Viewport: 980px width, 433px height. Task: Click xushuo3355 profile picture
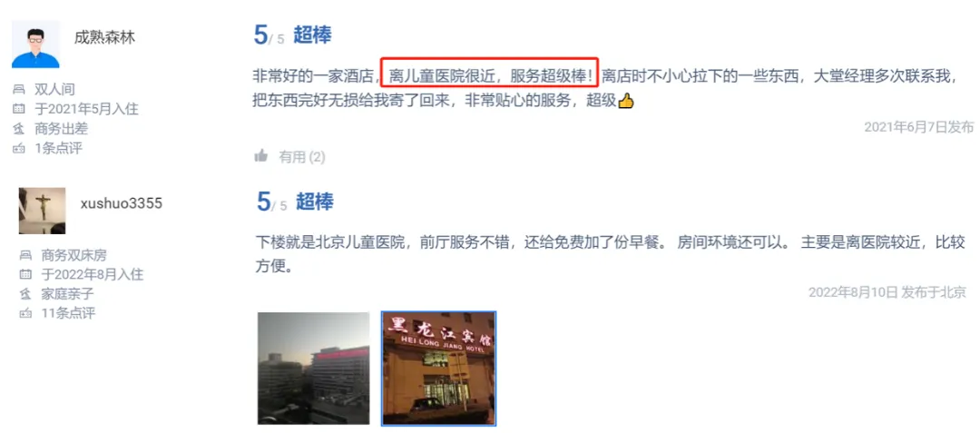click(42, 211)
